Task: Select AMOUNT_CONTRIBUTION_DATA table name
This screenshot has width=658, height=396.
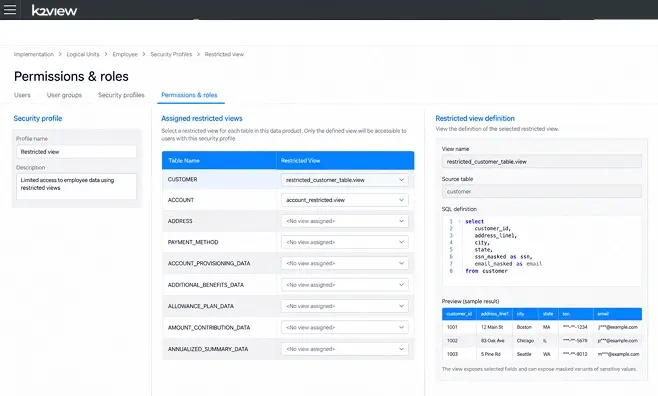Action: tap(209, 327)
